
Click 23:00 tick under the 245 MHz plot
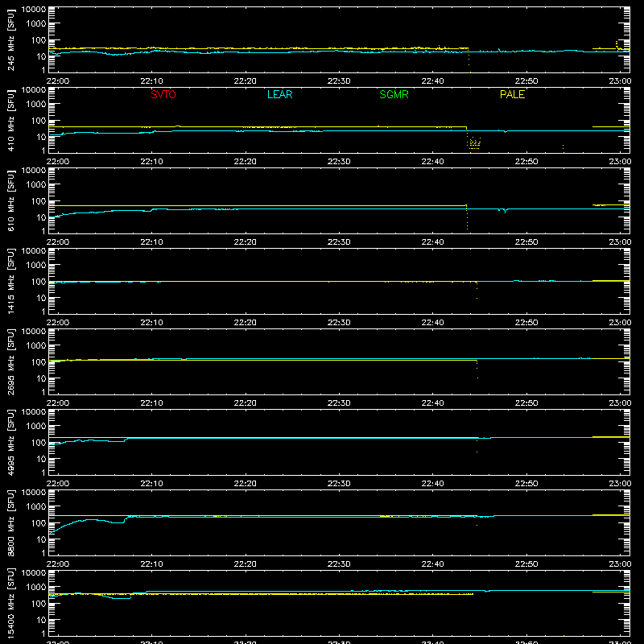pyautogui.click(x=620, y=81)
